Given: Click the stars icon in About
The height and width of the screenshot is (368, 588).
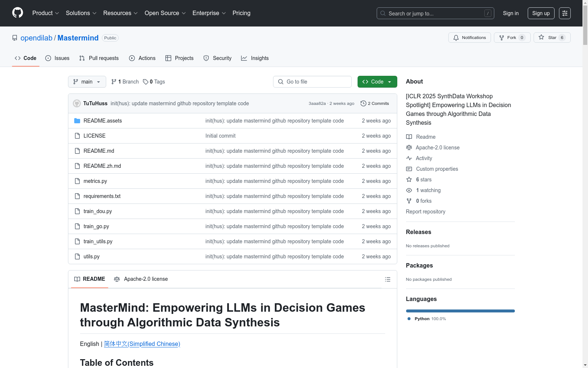Looking at the screenshot, I should tap(409, 180).
